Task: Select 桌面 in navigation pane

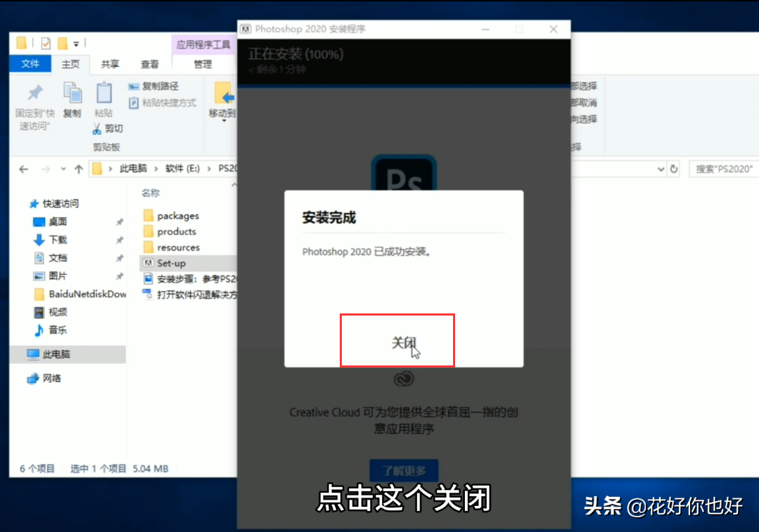Action: click(x=50, y=221)
